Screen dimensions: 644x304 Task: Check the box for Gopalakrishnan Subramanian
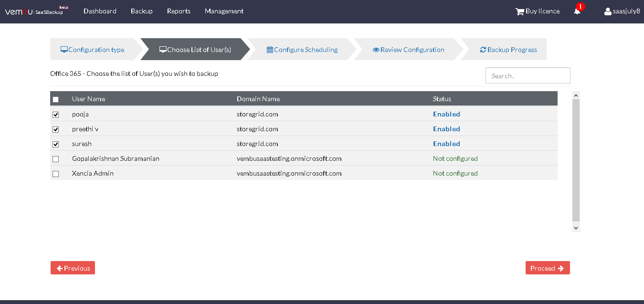[x=56, y=159]
